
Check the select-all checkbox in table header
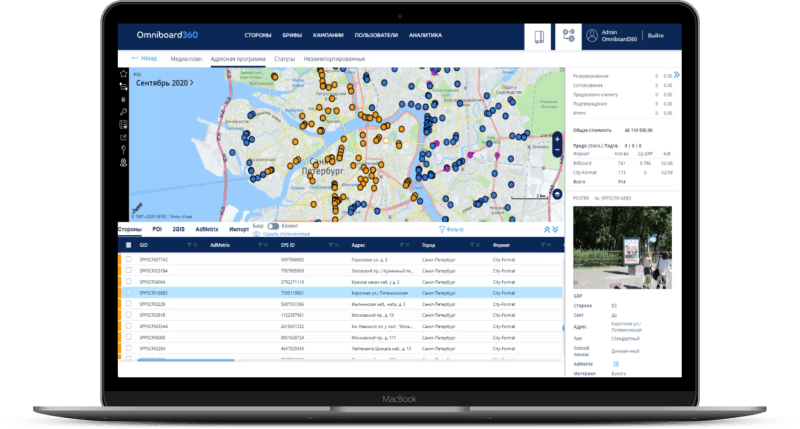tap(128, 245)
